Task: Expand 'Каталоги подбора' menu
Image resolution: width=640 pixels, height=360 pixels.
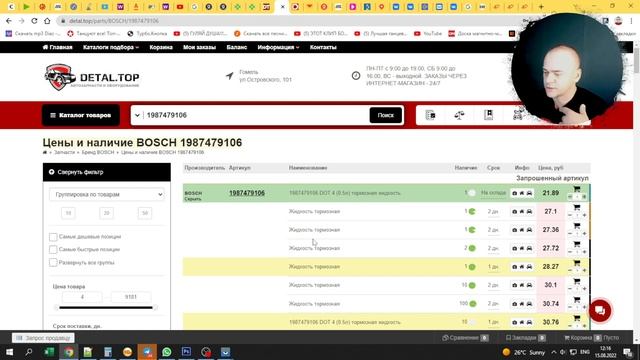Action: (111, 47)
